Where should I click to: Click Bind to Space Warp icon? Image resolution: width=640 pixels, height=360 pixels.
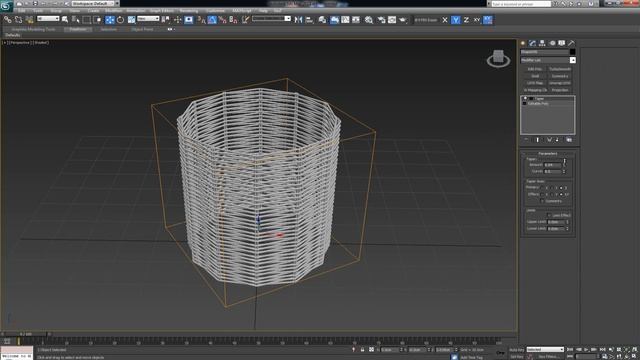click(29, 20)
